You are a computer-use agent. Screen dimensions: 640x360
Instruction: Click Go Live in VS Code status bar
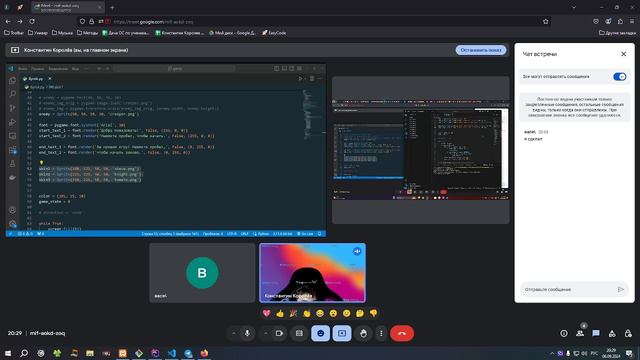tap(305, 234)
